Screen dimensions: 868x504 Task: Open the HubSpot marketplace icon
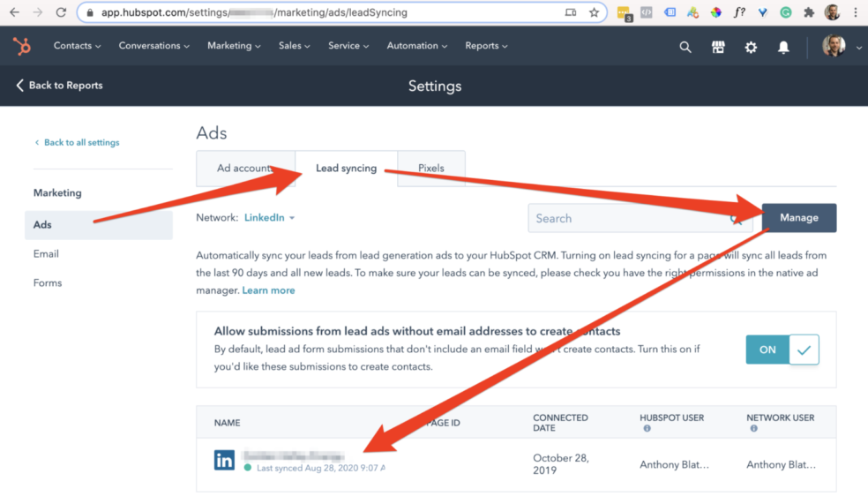[718, 47]
